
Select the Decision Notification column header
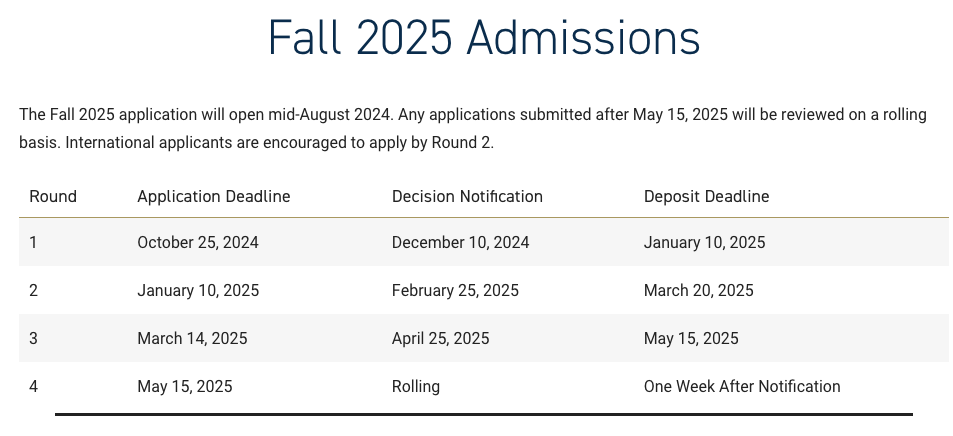point(467,196)
